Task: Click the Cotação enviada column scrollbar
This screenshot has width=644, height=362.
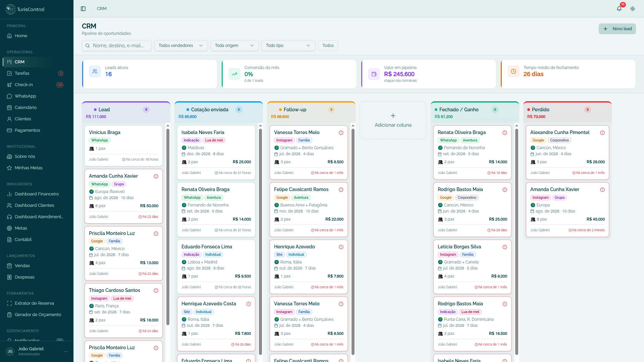Action: (260, 242)
